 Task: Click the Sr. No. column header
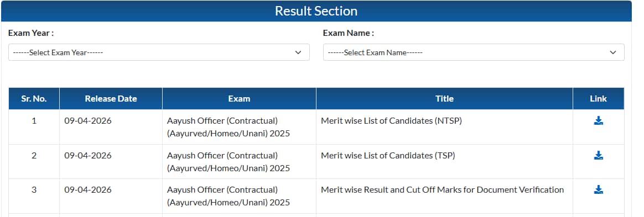tap(34, 98)
